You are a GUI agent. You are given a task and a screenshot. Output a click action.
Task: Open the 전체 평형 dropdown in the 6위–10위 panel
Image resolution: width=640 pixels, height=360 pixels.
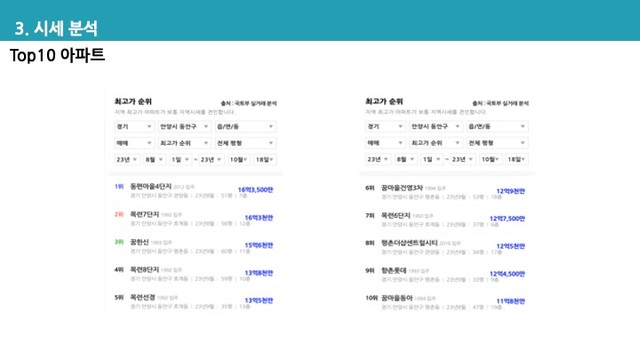click(497, 143)
